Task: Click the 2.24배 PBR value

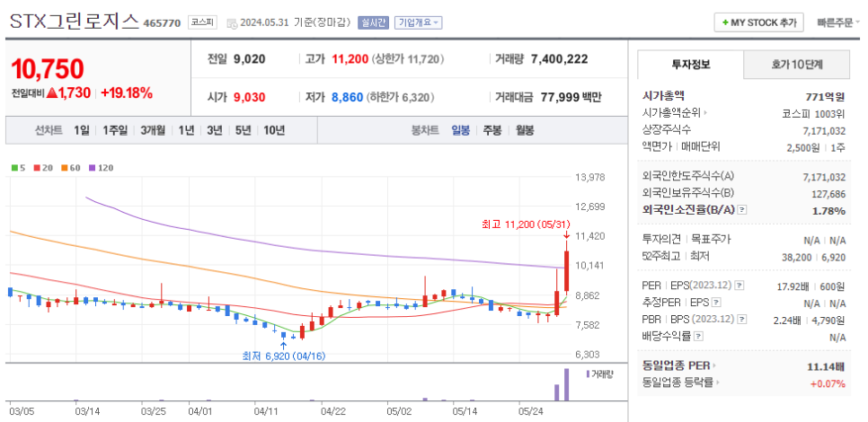Action: pyautogui.click(x=788, y=320)
